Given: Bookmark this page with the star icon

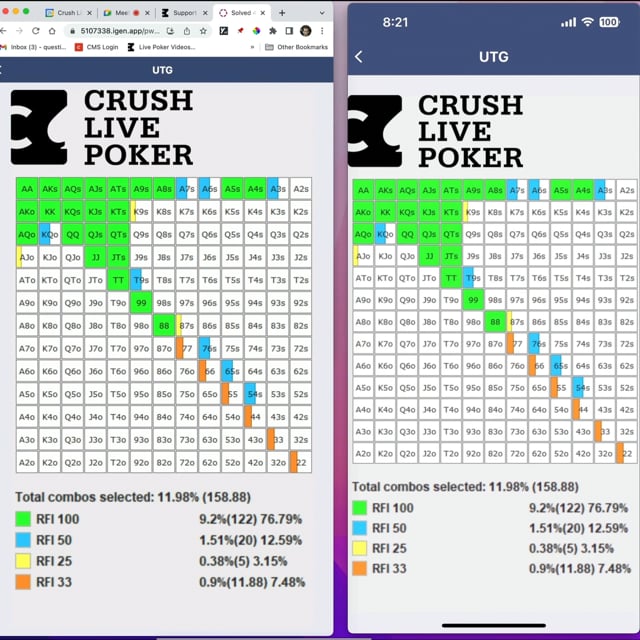Looking at the screenshot, I should pyautogui.click(x=203, y=31).
